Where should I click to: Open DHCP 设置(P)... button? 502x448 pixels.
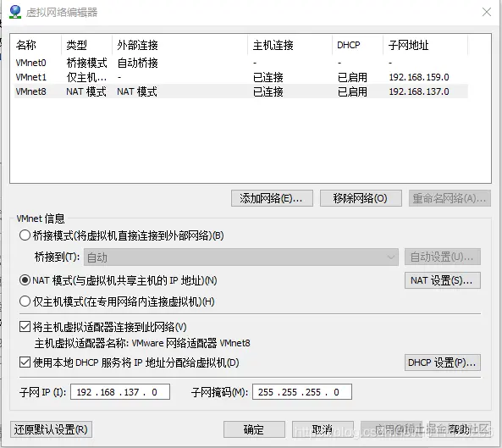(443, 362)
